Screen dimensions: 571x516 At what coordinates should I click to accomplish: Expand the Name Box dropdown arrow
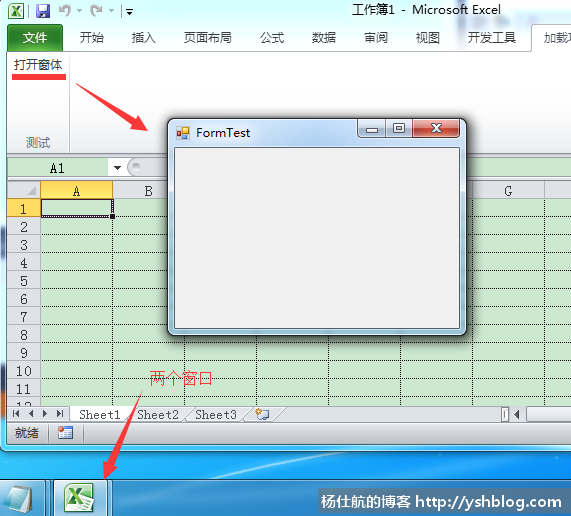point(117,168)
